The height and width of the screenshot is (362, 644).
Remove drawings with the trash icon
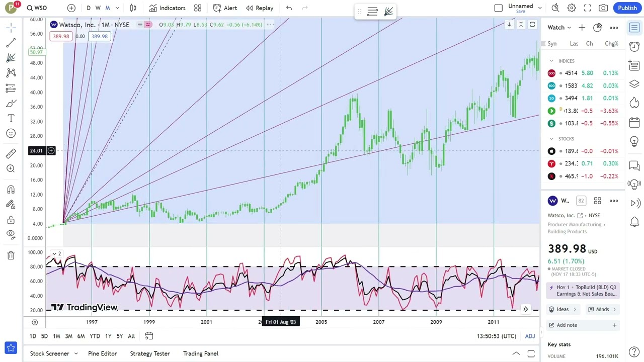[x=11, y=255]
